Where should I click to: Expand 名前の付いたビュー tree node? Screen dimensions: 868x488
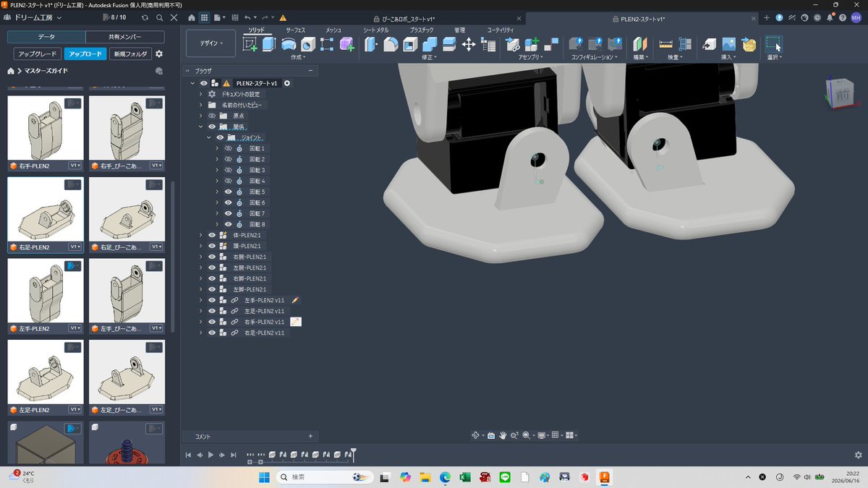[201, 105]
